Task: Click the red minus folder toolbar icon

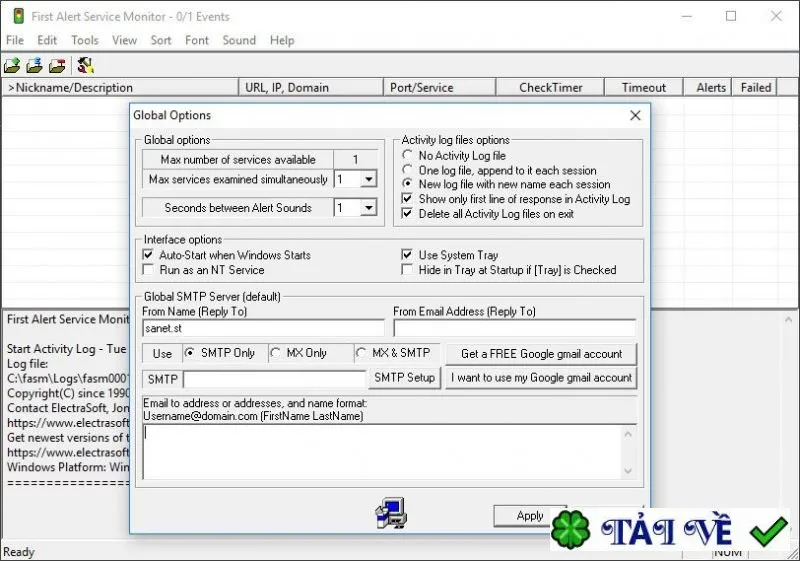Action: [x=57, y=65]
